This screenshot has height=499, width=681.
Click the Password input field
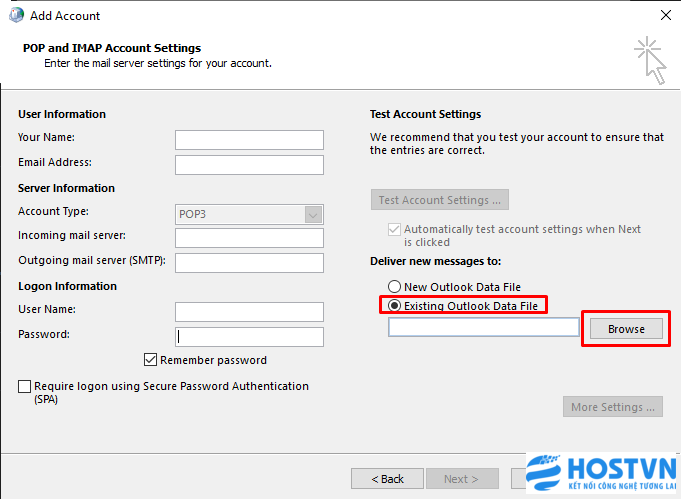pyautogui.click(x=249, y=337)
